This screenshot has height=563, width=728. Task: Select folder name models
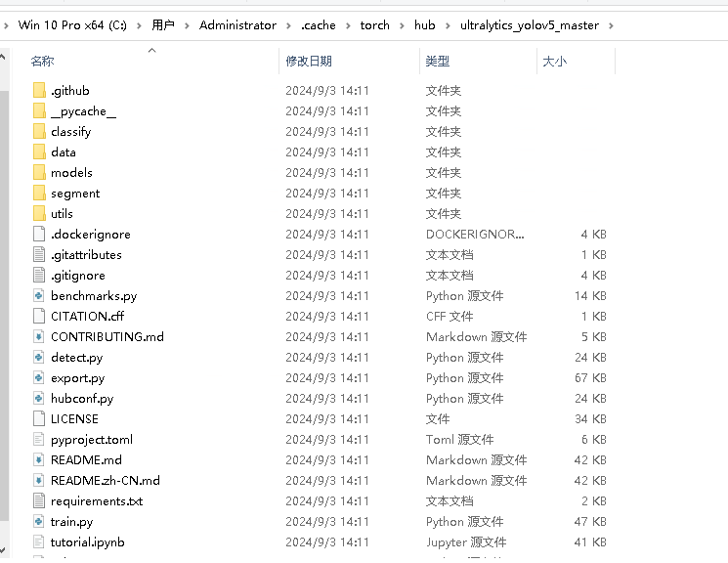pyautogui.click(x=71, y=173)
